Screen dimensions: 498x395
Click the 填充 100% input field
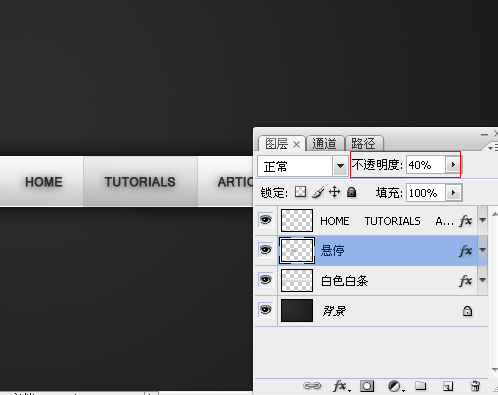(x=426, y=193)
